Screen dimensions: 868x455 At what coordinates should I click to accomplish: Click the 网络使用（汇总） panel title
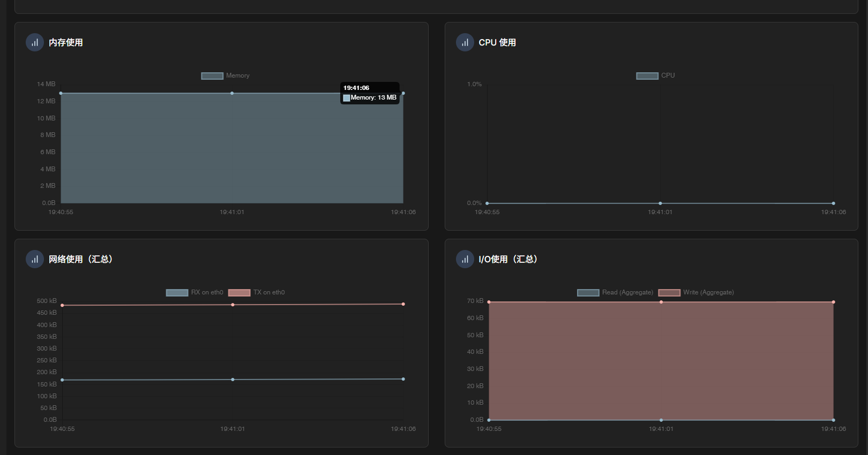(x=81, y=259)
